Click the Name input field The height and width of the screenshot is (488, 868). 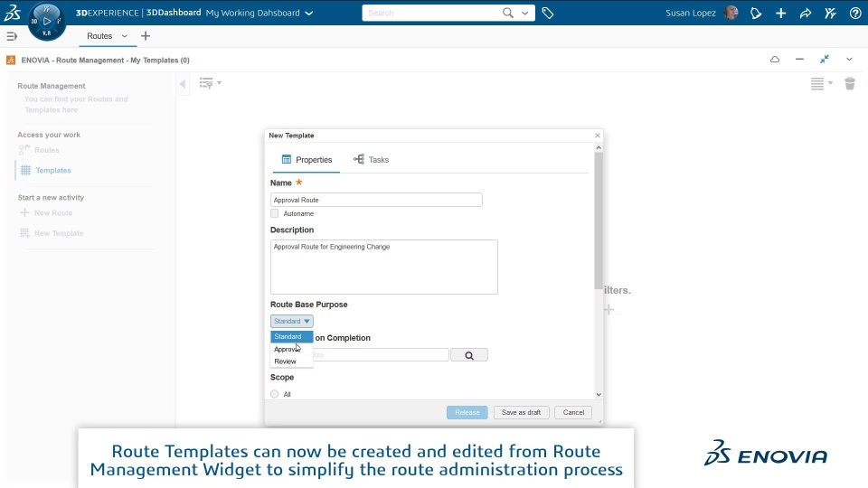pos(376,200)
